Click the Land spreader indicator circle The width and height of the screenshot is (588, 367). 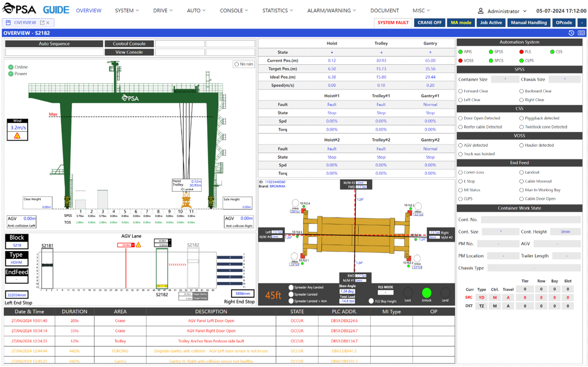444,293
